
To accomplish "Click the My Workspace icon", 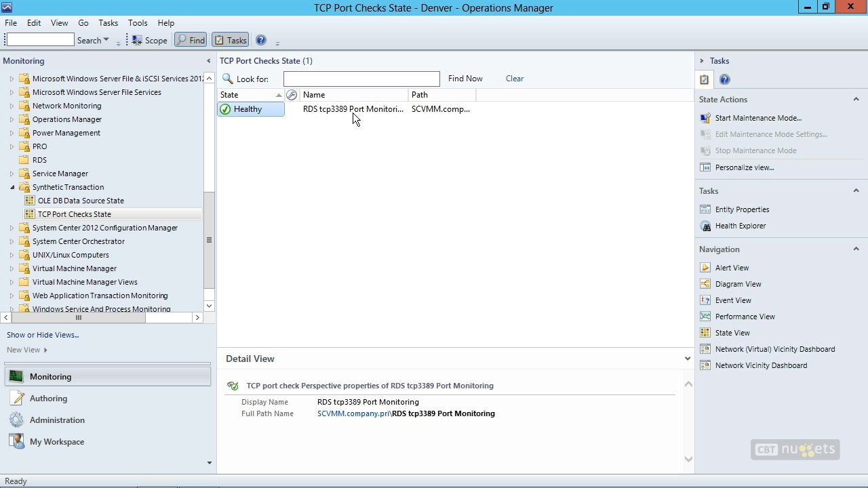I will tap(16, 442).
